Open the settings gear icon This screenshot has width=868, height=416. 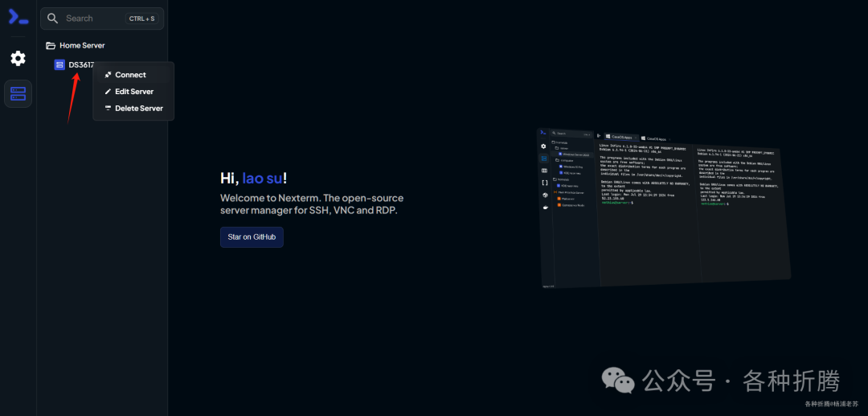click(18, 58)
